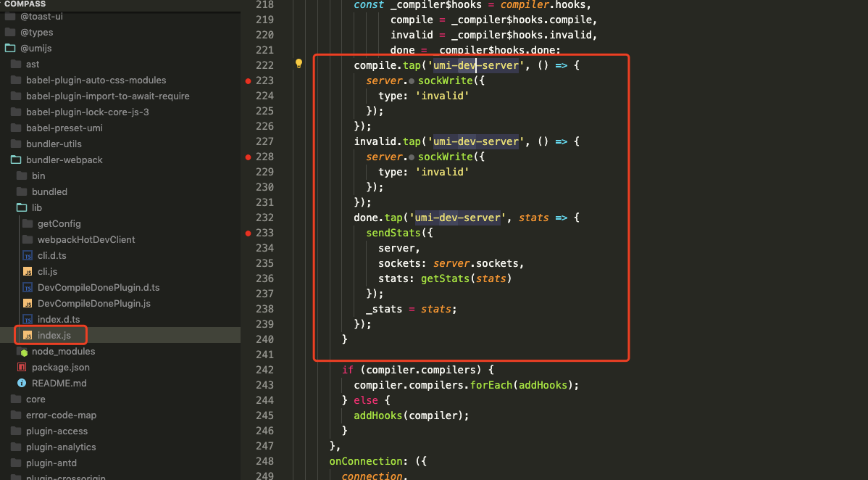The height and width of the screenshot is (480, 868).
Task: Click the Markdown icon beside README.md
Action: [x=22, y=383]
